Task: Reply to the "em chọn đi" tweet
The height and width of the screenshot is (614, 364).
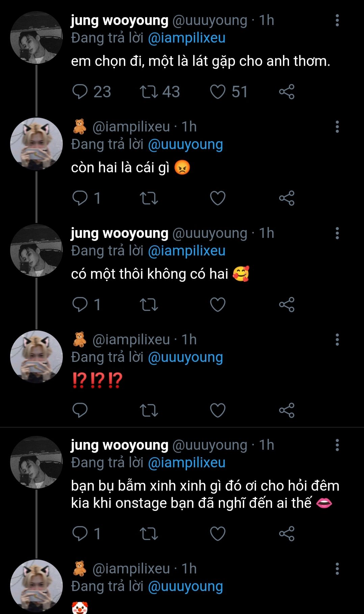Action: (x=80, y=92)
